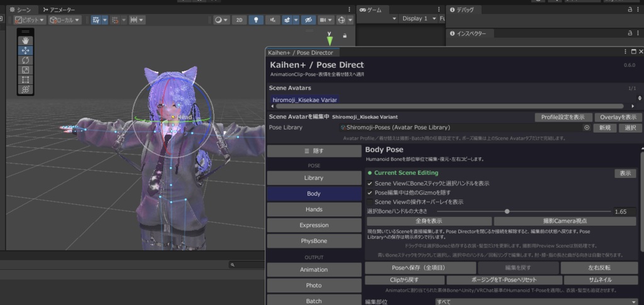Image resolution: width=644 pixels, height=305 pixels.
Task: Open Scene tab three-dot menu
Action: click(x=350, y=9)
